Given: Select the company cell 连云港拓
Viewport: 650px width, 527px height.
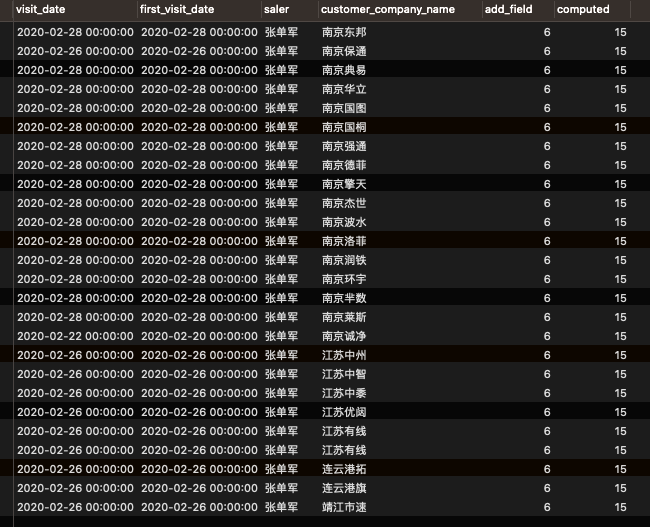Looking at the screenshot, I should tap(344, 469).
